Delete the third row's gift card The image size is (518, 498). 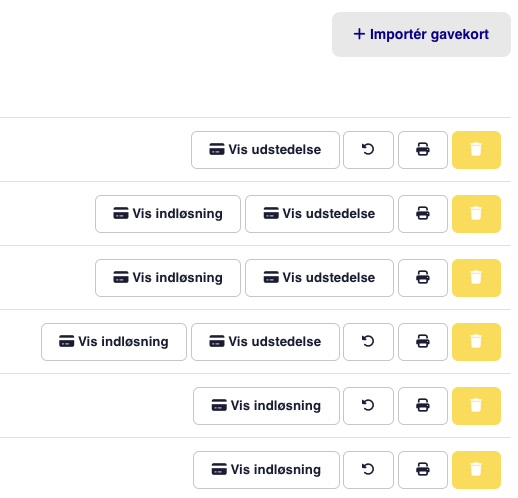(476, 278)
